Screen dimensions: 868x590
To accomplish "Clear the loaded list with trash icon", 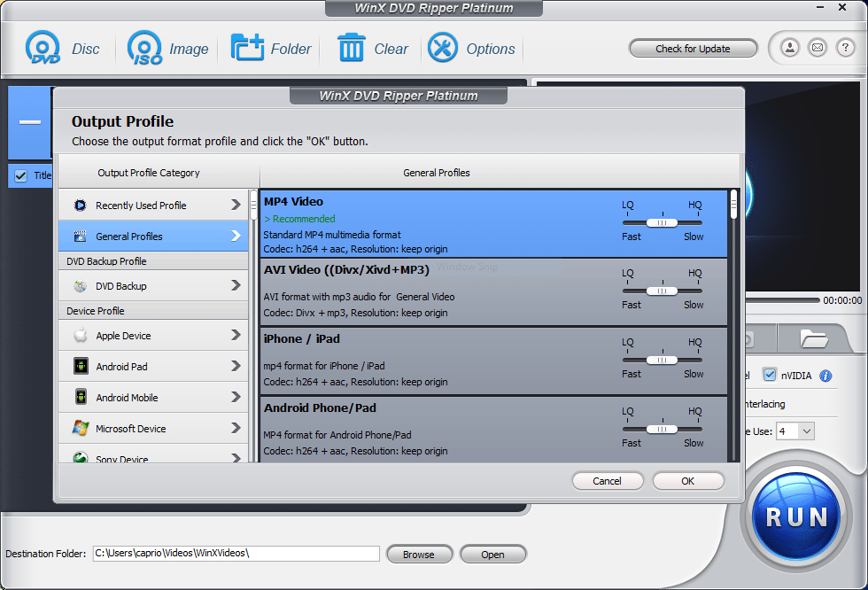I will point(351,48).
